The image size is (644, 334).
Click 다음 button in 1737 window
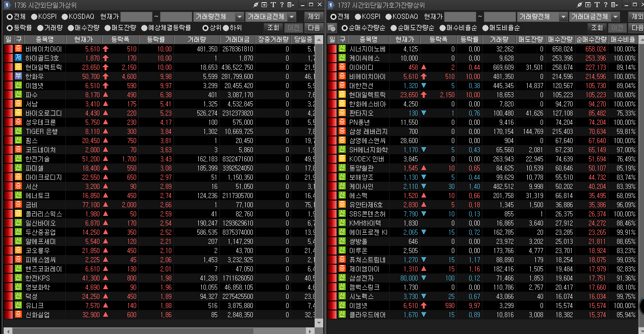637,28
